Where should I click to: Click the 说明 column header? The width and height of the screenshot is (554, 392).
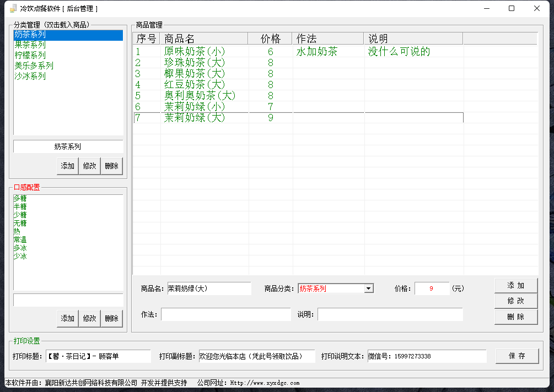coord(413,39)
